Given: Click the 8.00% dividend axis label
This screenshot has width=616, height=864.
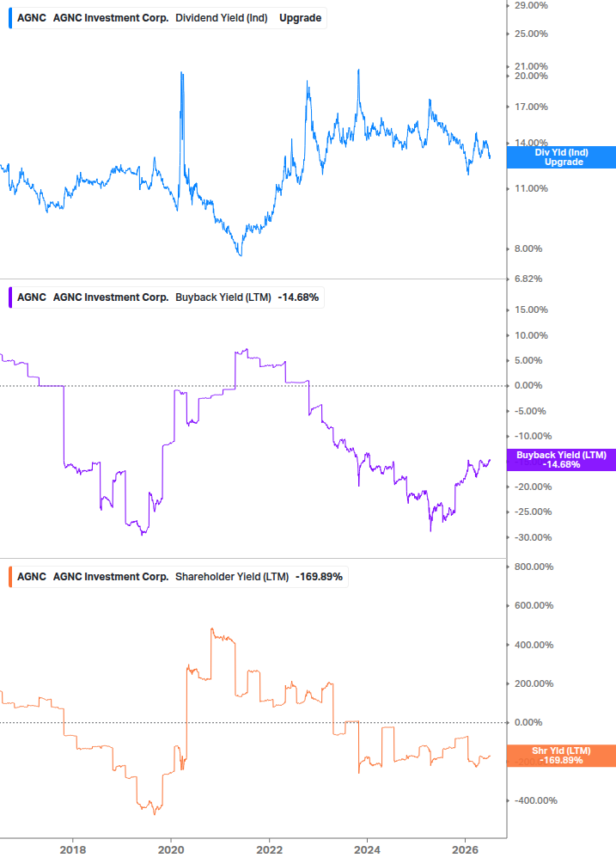Looking at the screenshot, I should 528,248.
